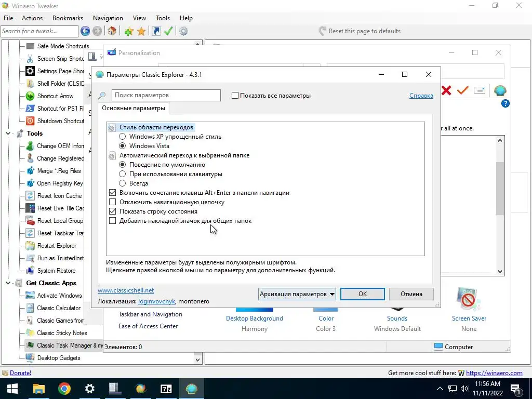532x399 pixels.
Task: Open Color 3 item in Personalization
Action: coord(326,318)
